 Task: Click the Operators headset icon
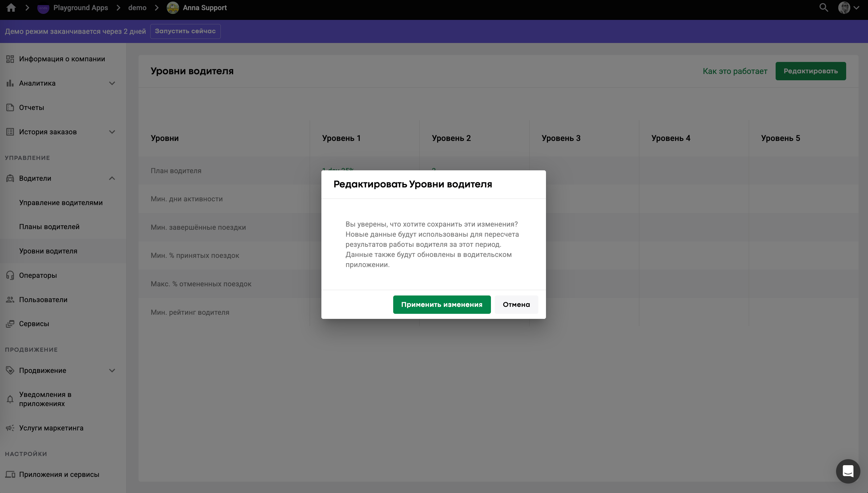10,275
